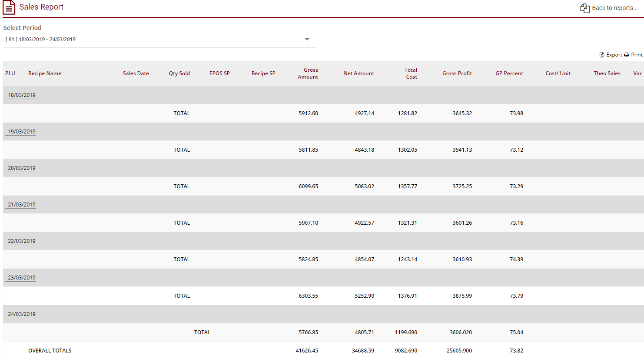Click the Excel file icon to export the report
The image size is (644, 359).
pyautogui.click(x=601, y=55)
